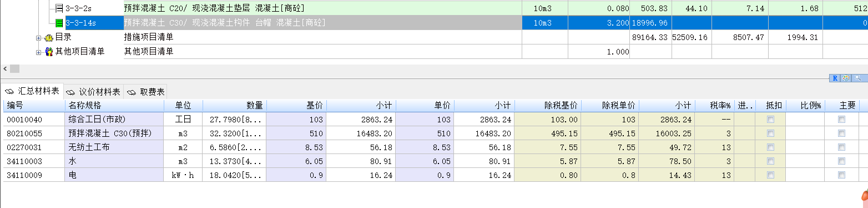Click the magnifier search toolbar icon
868x208 pixels.
pos(857,78)
